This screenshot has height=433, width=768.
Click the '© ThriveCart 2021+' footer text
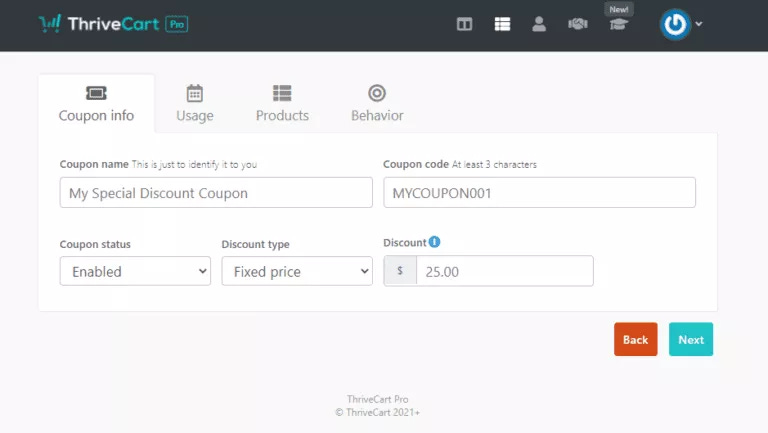point(378,412)
